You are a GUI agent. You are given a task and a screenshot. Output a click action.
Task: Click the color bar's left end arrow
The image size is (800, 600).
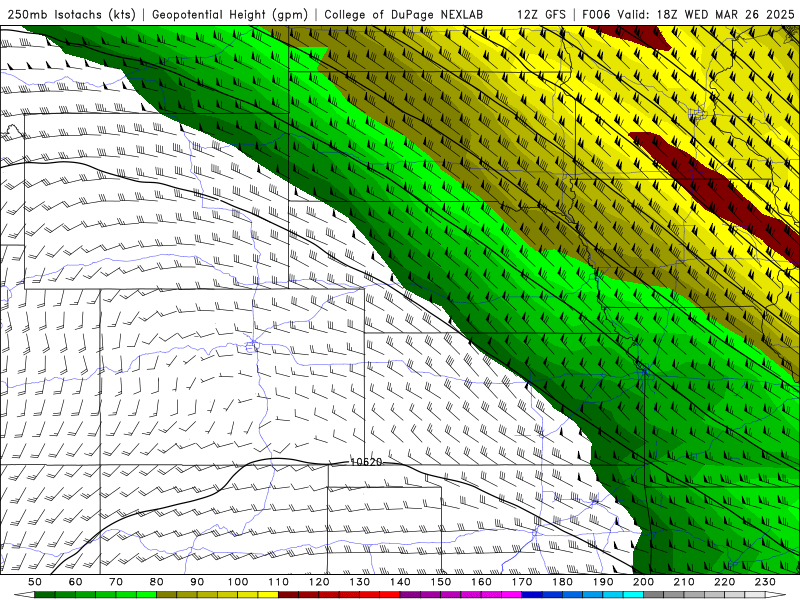tap(24, 595)
